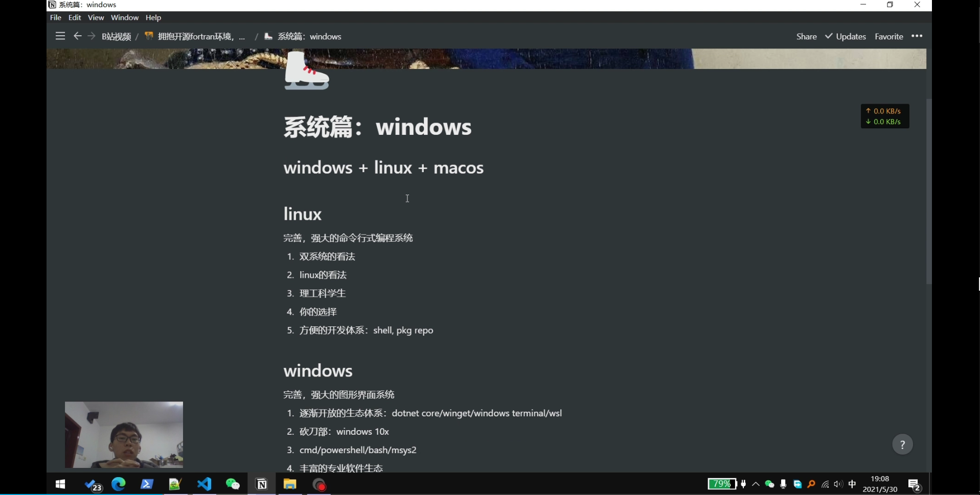Click the ice skate page icon
980x495 pixels.
click(307, 70)
